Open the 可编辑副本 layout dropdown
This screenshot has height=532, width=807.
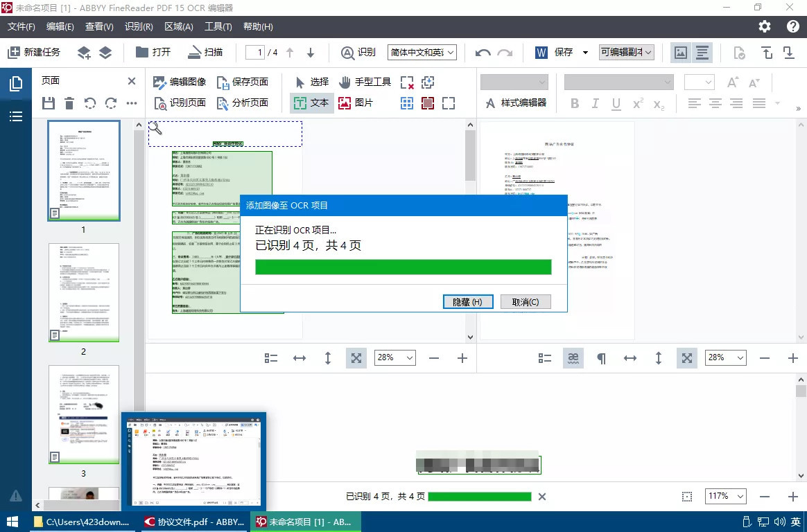click(626, 53)
